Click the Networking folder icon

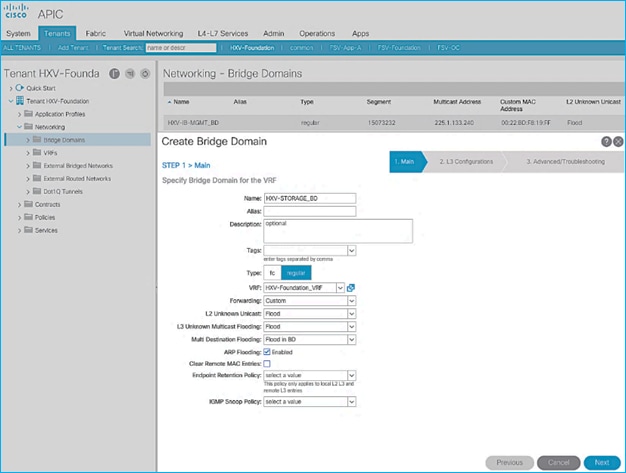(x=28, y=127)
